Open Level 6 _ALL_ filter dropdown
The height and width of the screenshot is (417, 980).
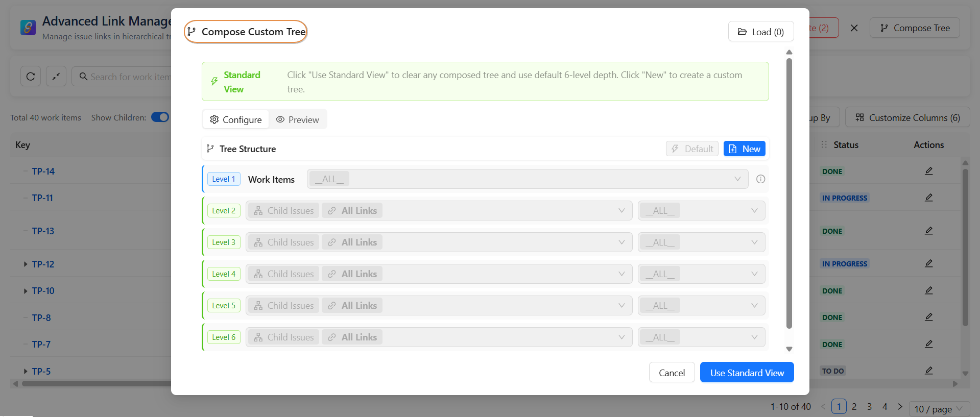click(x=701, y=337)
